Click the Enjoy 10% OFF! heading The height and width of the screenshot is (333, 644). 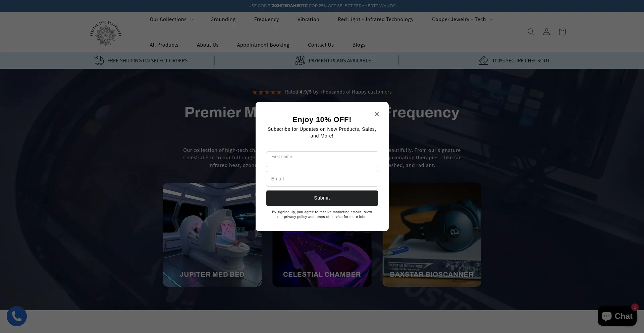(x=322, y=120)
